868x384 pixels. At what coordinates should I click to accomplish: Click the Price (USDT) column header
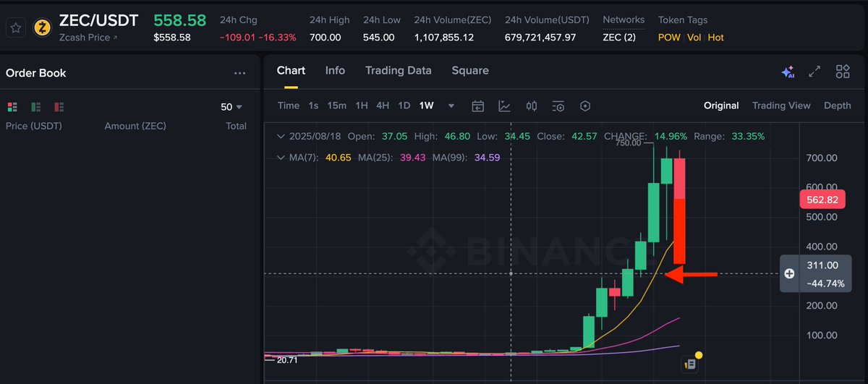tap(34, 126)
